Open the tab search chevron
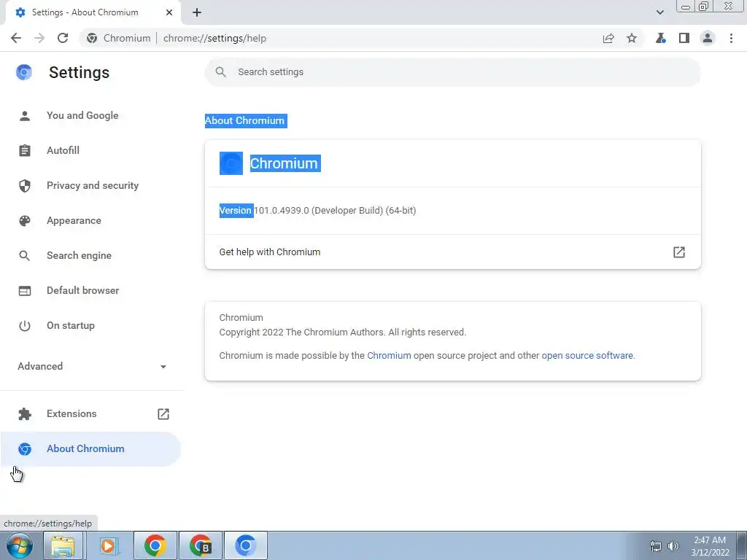The width and height of the screenshot is (747, 560). [659, 12]
